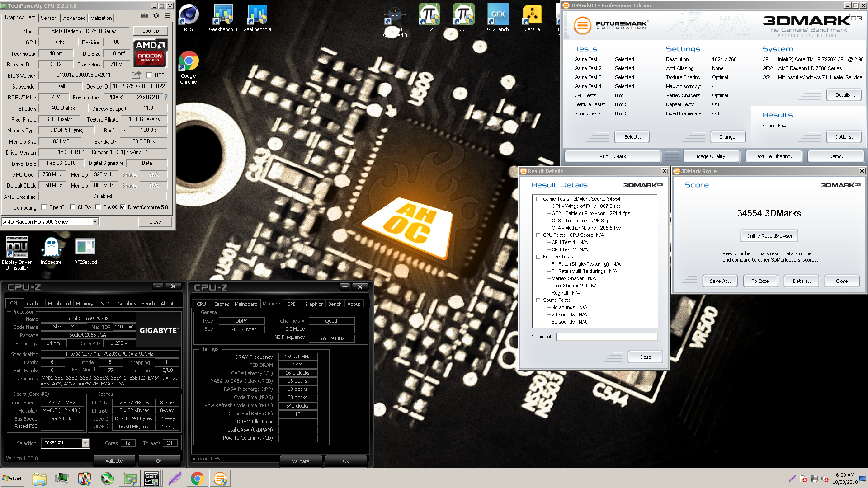Launch the InSpectre desktop icon

click(51, 251)
